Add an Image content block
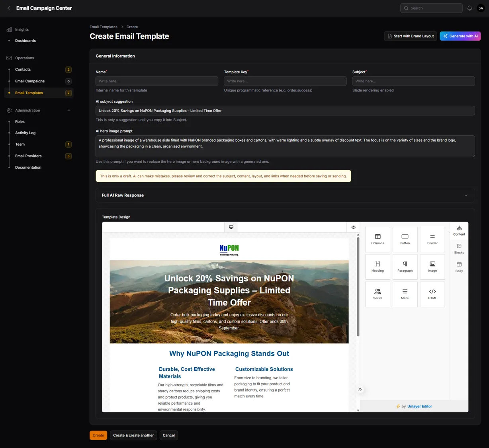Image resolution: width=489 pixels, height=448 pixels. pos(432,267)
